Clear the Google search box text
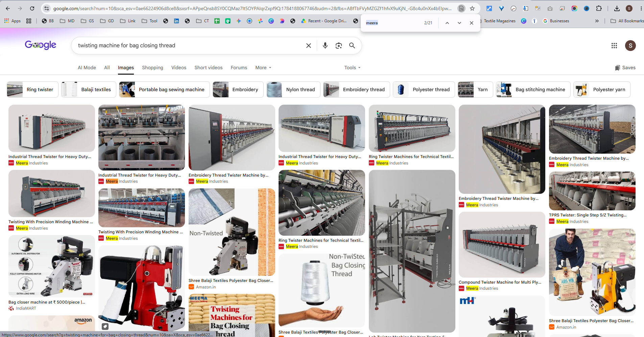 click(x=308, y=46)
